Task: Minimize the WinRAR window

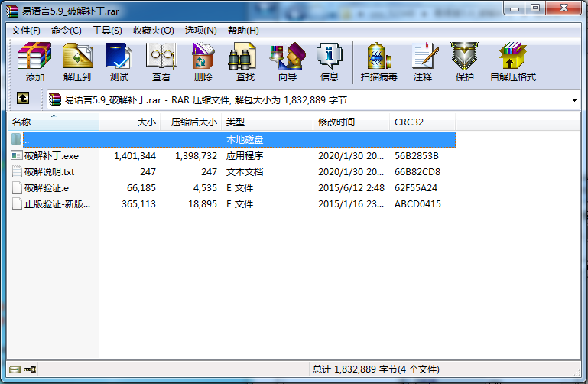Action: (x=515, y=8)
